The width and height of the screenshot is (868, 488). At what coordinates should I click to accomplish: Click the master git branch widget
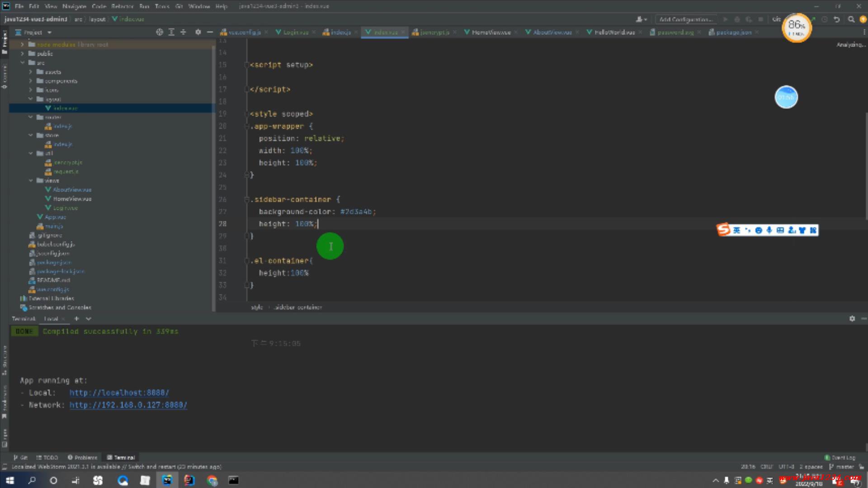[841, 467]
